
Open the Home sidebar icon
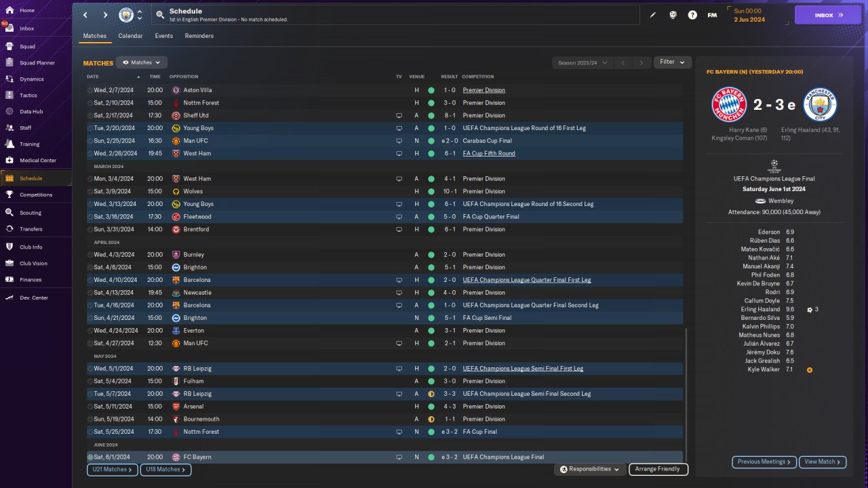[x=9, y=10]
